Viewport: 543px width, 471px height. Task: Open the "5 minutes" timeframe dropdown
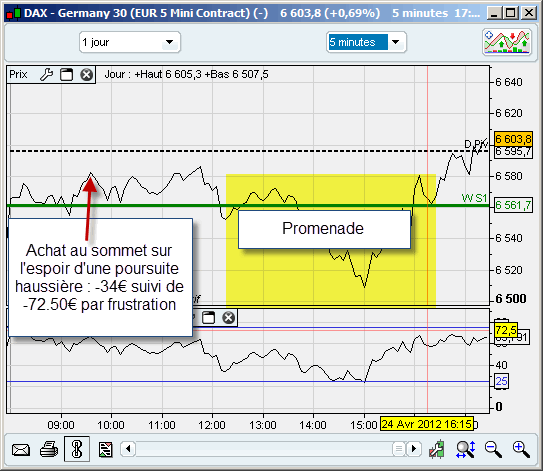pos(366,42)
